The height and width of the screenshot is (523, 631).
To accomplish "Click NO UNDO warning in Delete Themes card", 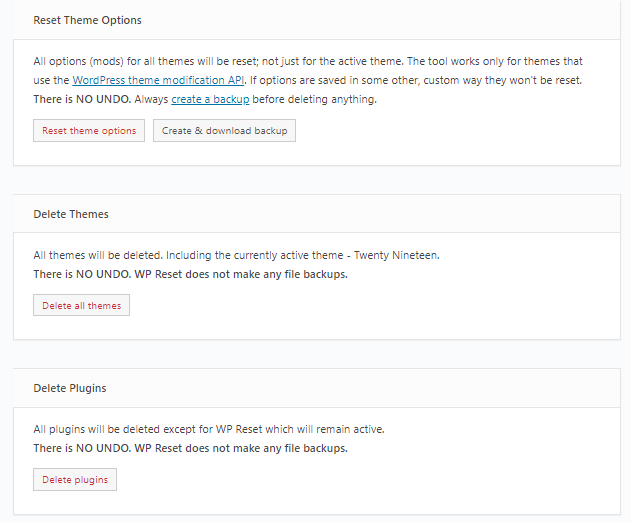I will [190, 274].
